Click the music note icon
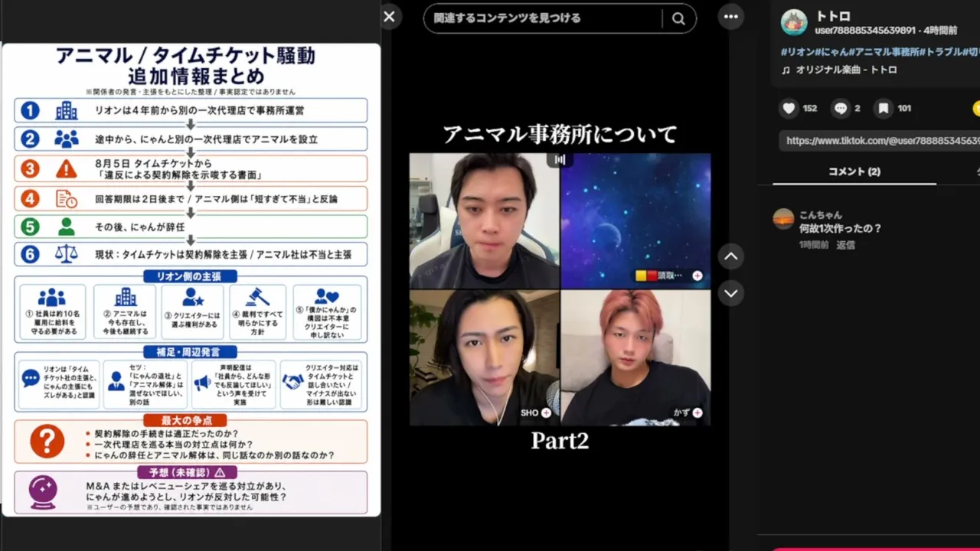Viewport: 980px width, 551px height. [786, 70]
